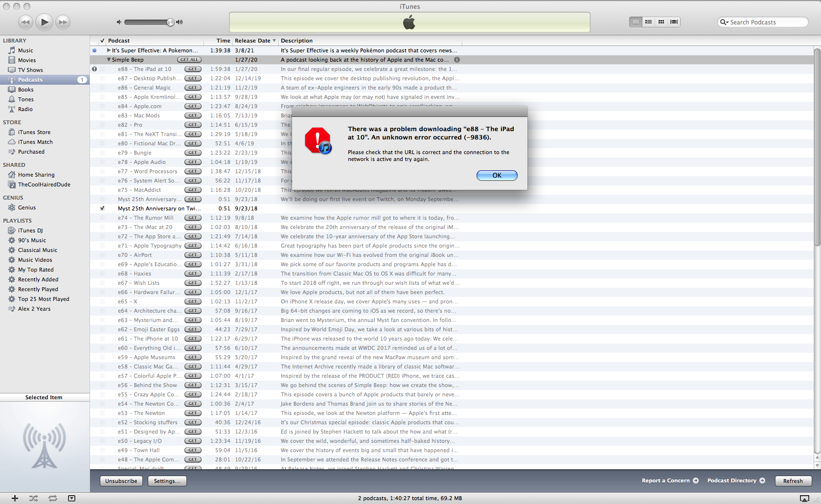Download e60 – Everything Old with GET
Viewport: 821px width, 504px height.
[193, 348]
